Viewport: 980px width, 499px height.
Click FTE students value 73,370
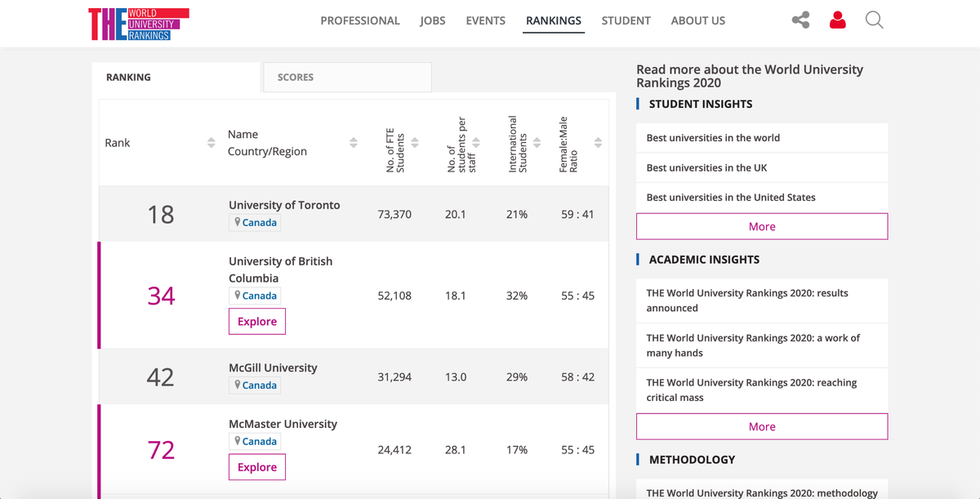click(x=394, y=214)
